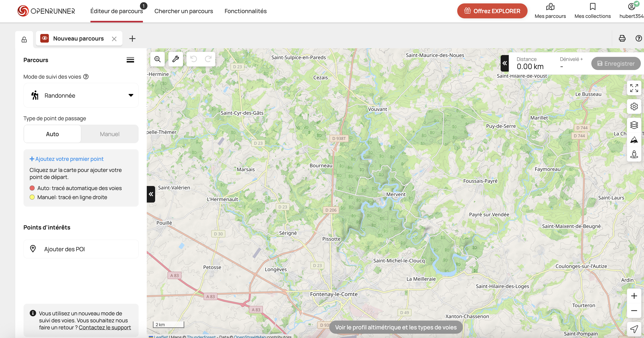
Task: Click the map layers stack icon
Action: point(634,125)
